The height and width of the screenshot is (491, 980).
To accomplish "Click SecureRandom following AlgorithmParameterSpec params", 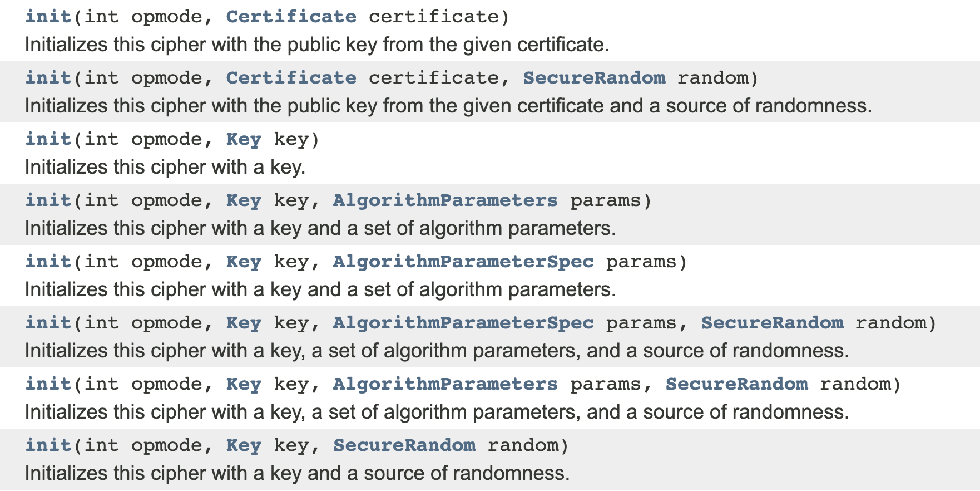I will (x=772, y=323).
